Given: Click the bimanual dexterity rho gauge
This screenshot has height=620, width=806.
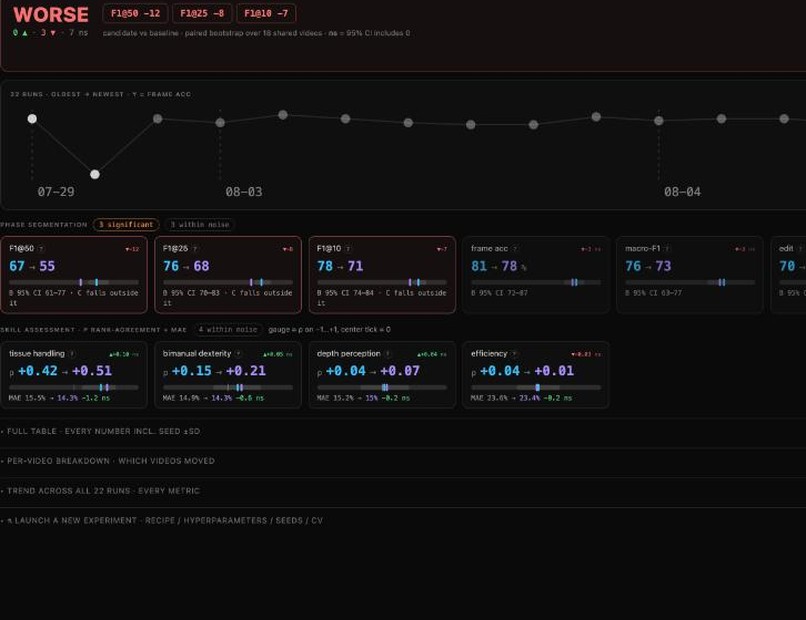Looking at the screenshot, I should point(228,387).
